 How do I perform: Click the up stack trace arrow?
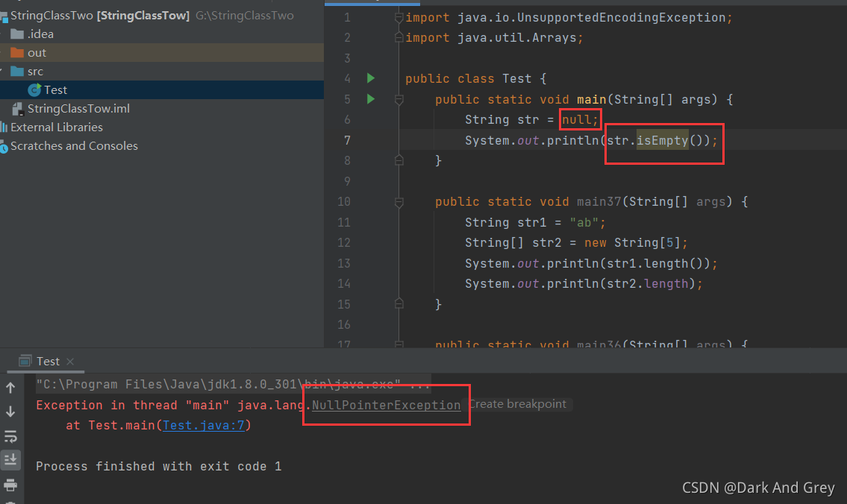10,388
